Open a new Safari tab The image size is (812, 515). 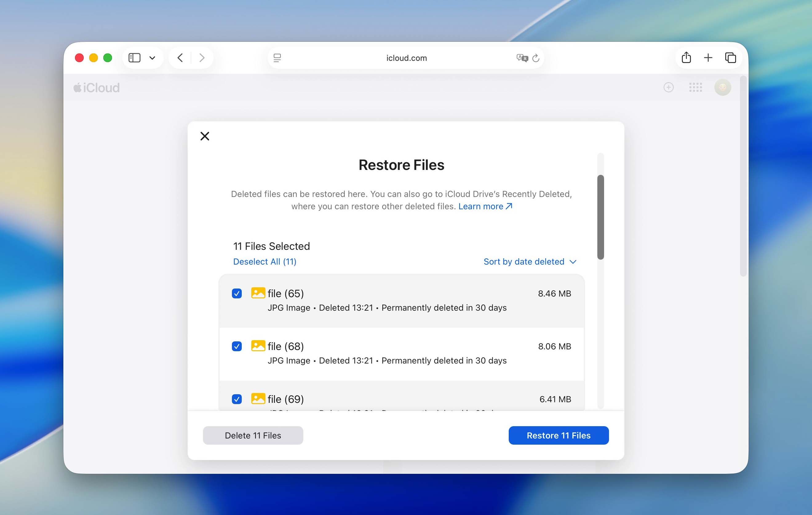tap(708, 58)
